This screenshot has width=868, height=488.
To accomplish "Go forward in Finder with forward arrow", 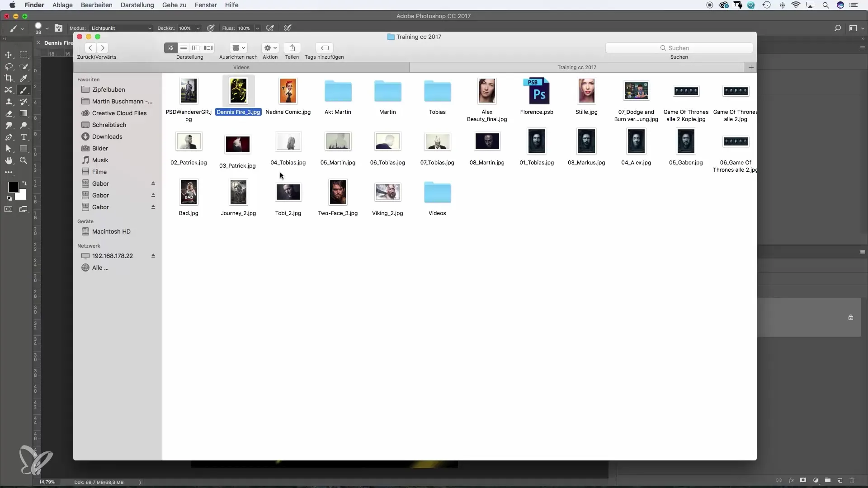I will pyautogui.click(x=103, y=48).
